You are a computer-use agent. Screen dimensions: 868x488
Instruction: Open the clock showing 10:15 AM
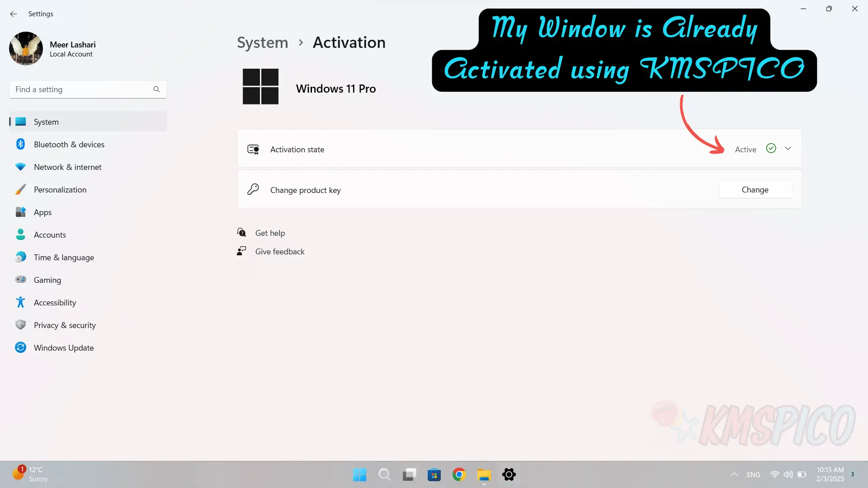tap(830, 474)
